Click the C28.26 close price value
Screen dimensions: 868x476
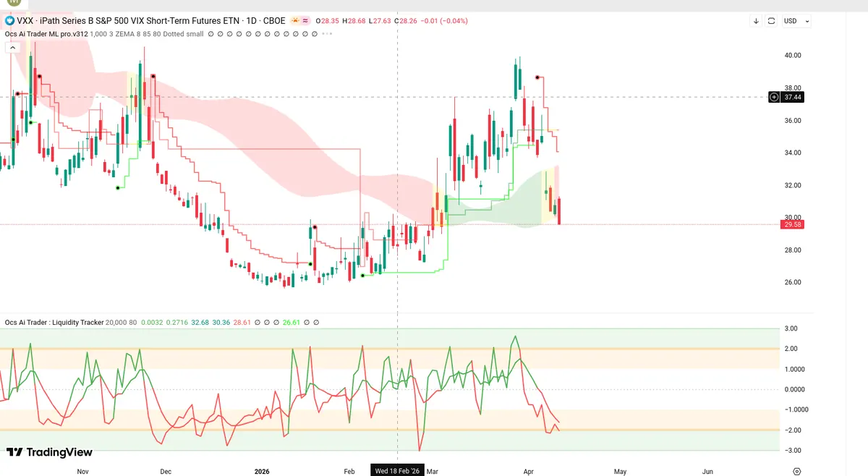pos(405,21)
